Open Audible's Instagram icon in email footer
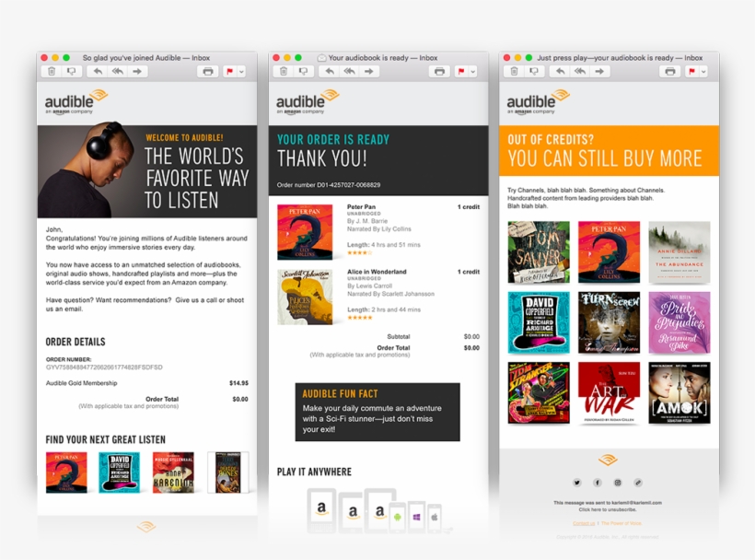755x560 pixels. click(x=617, y=483)
